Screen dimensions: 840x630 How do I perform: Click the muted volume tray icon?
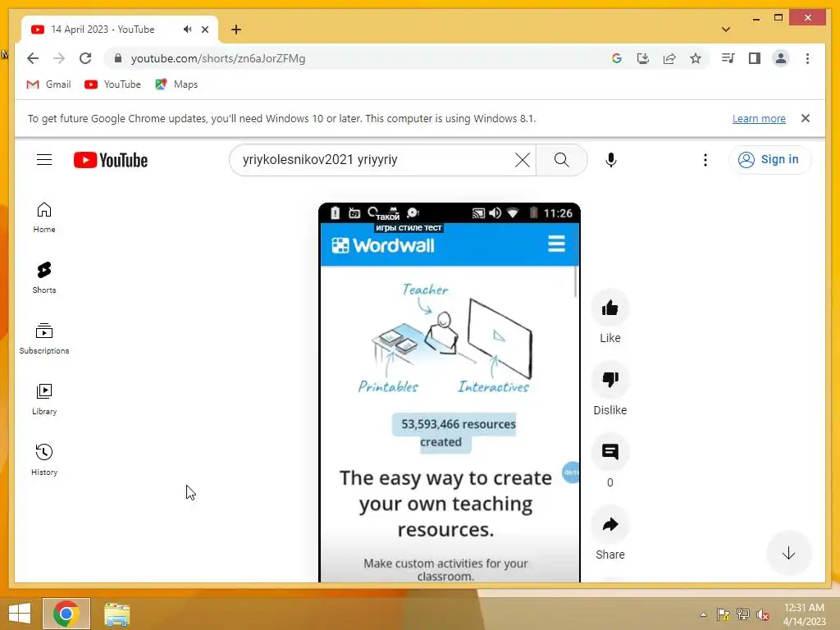pos(763,614)
